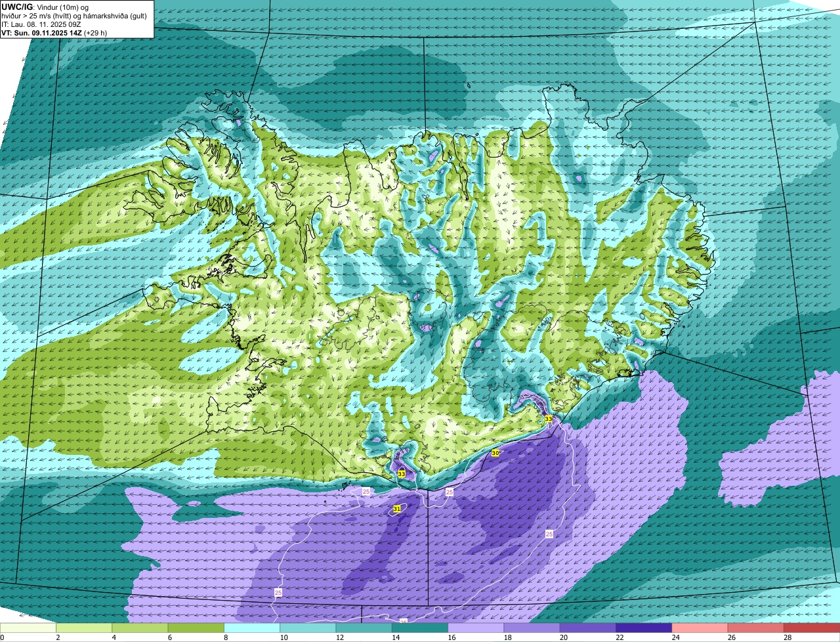Image resolution: width=840 pixels, height=642 pixels.
Task: Click the pale yellow 0–2 m/s legend swatch
Action: [28, 628]
